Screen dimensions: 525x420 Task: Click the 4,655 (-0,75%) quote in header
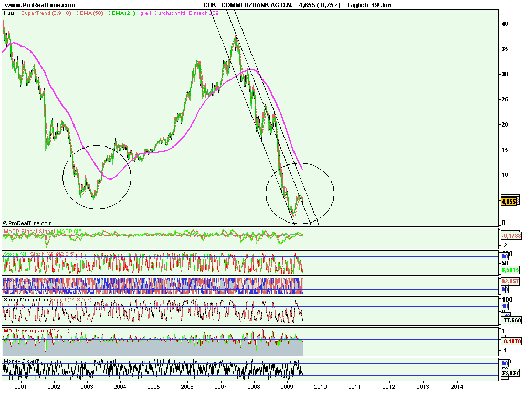pyautogui.click(x=320, y=5)
